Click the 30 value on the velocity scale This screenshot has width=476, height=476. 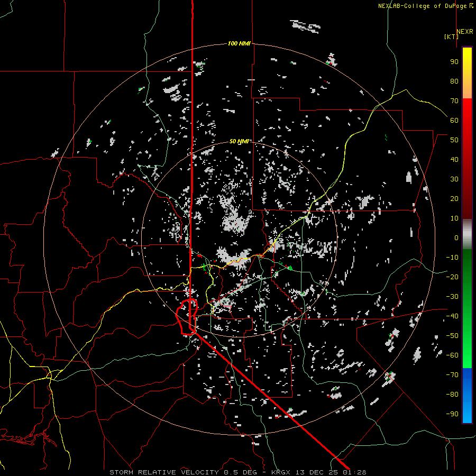click(x=454, y=179)
